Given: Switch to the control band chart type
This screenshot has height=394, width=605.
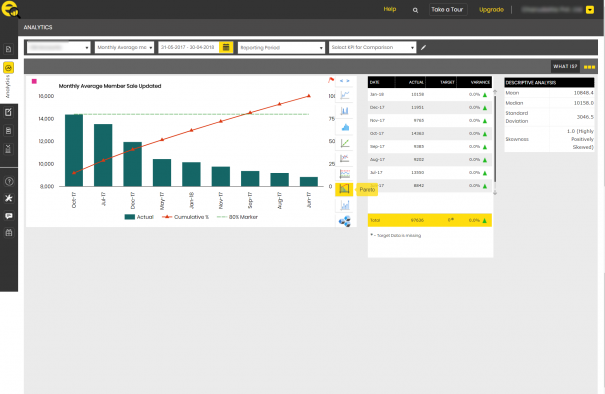Looking at the screenshot, I should click(345, 174).
